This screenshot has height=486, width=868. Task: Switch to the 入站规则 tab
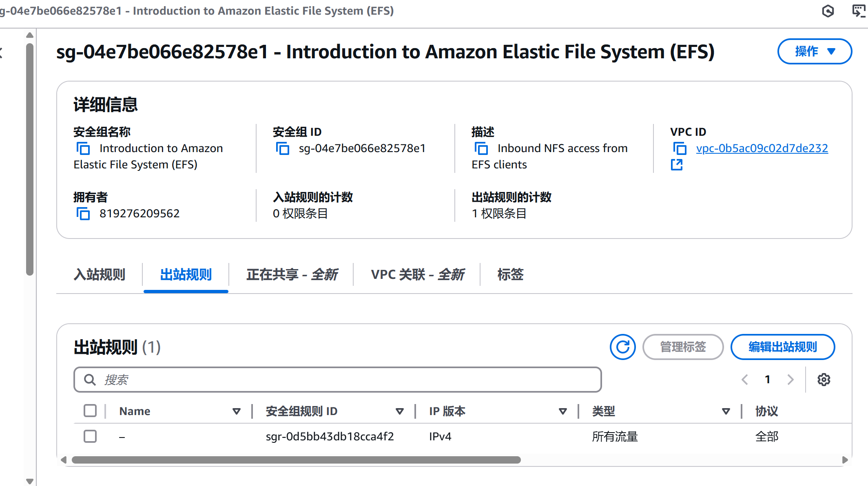pyautogui.click(x=100, y=274)
